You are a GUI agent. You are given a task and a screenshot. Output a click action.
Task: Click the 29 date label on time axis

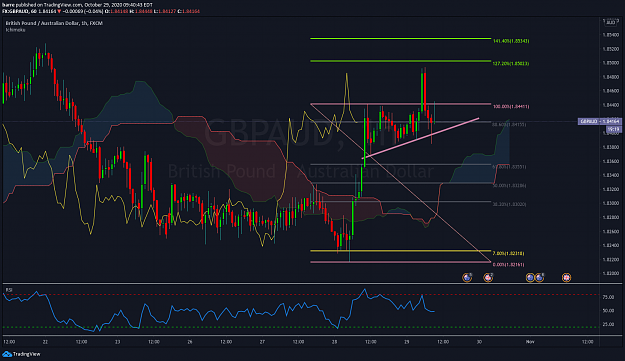407,342
